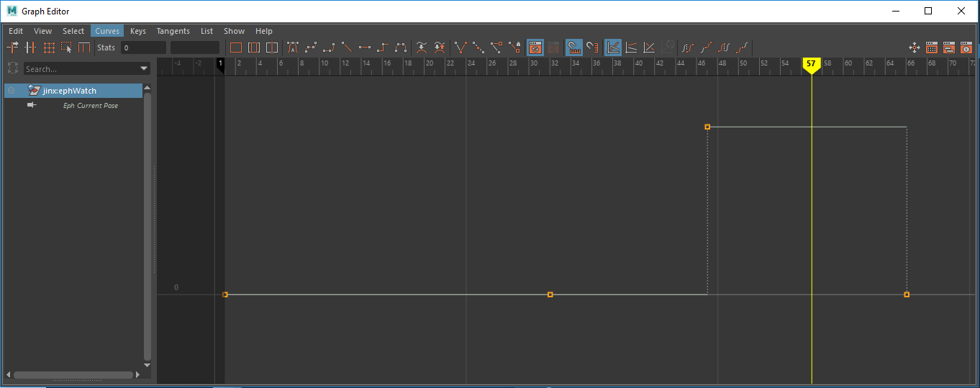Open the Show menu
The image size is (980, 388).
235,31
